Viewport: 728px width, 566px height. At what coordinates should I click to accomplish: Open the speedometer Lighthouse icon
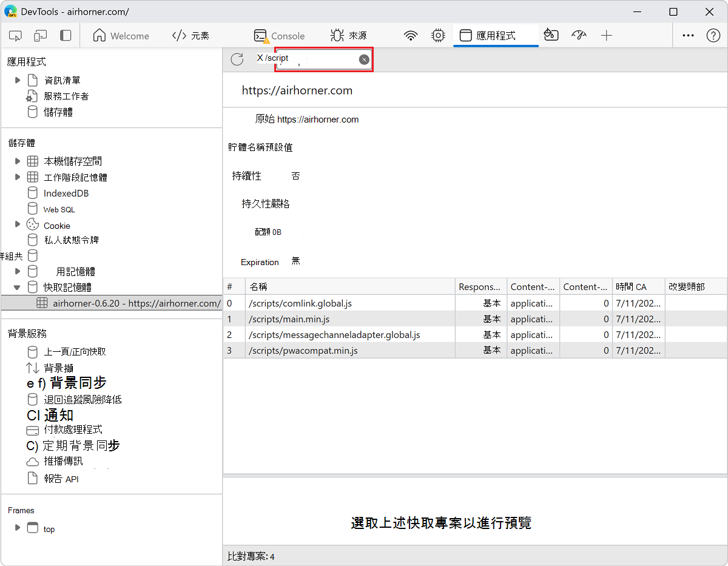pos(579,35)
